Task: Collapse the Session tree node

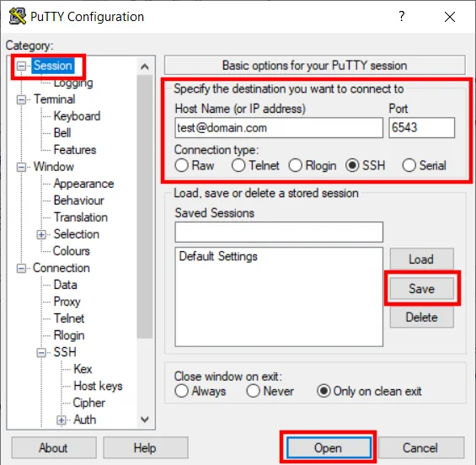Action: [21, 66]
